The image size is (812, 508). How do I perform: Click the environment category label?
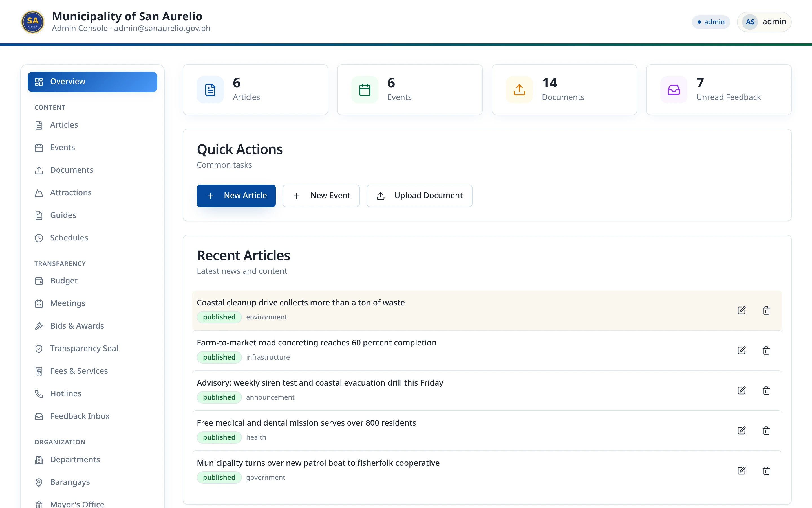tap(266, 317)
